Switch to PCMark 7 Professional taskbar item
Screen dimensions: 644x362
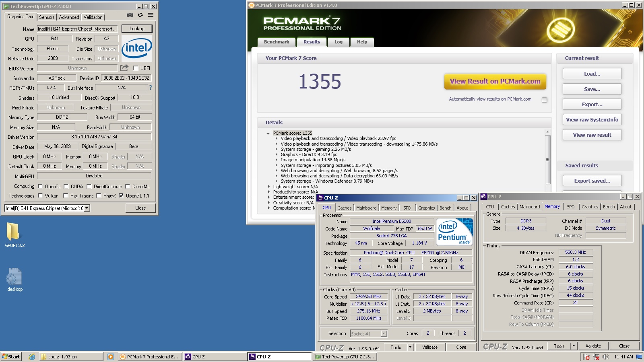tap(150, 357)
